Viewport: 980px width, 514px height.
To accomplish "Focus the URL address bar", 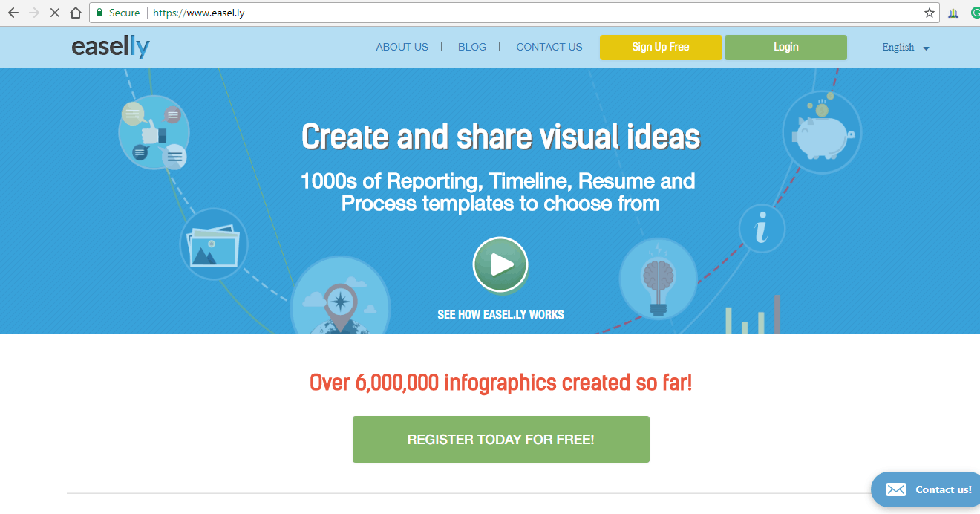I will (x=520, y=13).
